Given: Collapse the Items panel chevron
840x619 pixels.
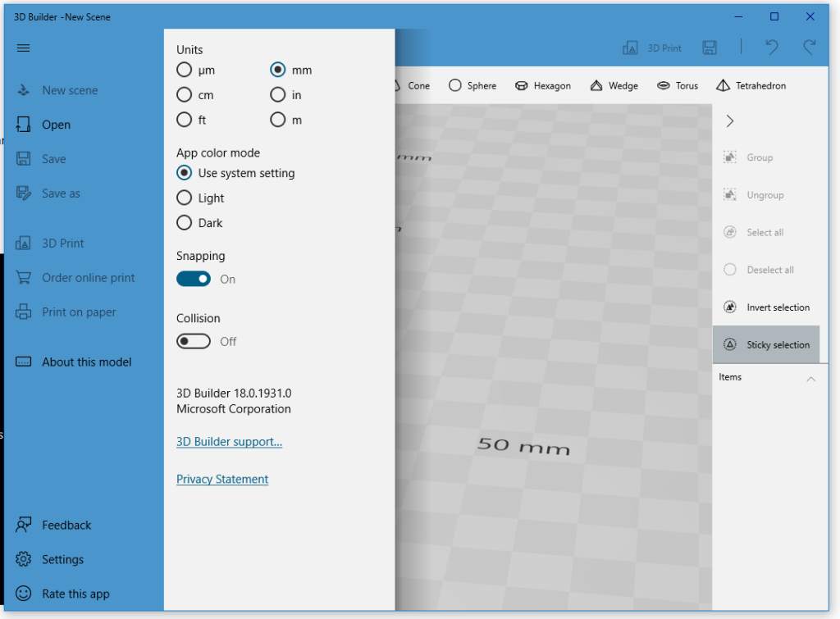Looking at the screenshot, I should click(x=810, y=379).
